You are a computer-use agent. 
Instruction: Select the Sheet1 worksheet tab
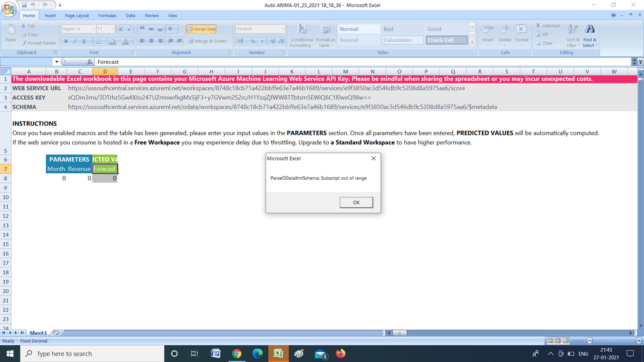38,333
